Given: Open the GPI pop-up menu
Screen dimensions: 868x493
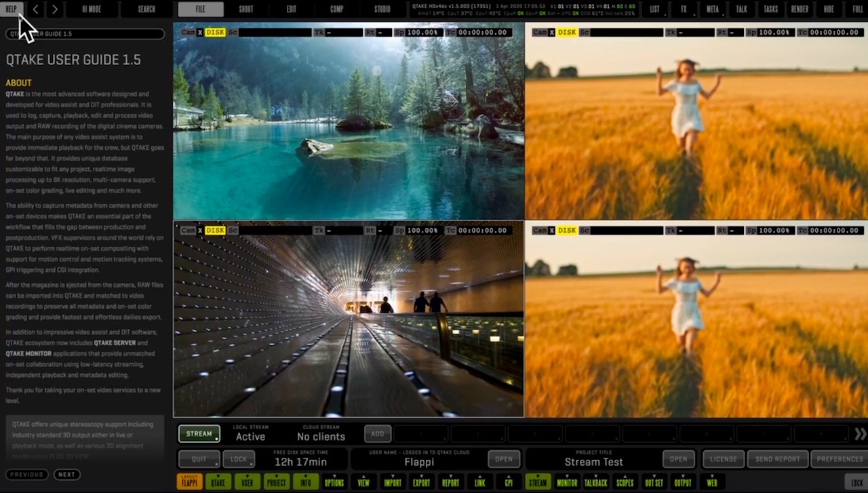Looking at the screenshot, I should 509,483.
